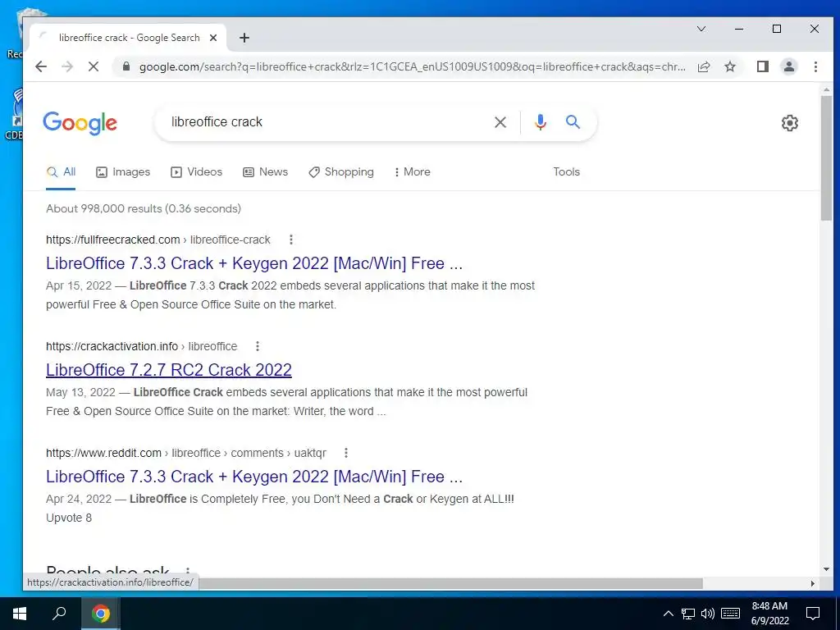Go to the Google logo homepage

pyautogui.click(x=80, y=123)
